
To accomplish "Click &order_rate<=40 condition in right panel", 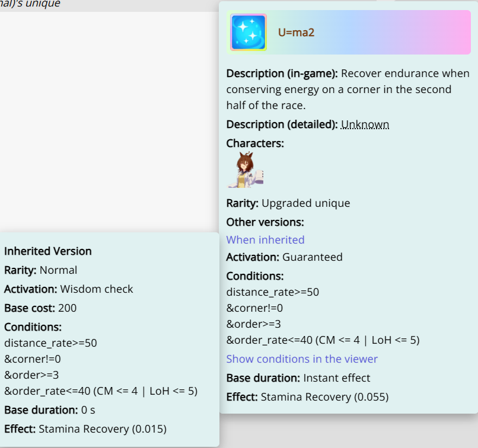I will click(x=323, y=340).
